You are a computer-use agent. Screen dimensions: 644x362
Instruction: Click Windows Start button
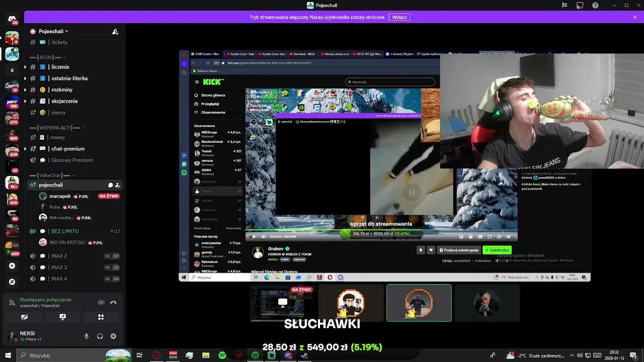pos(8,355)
